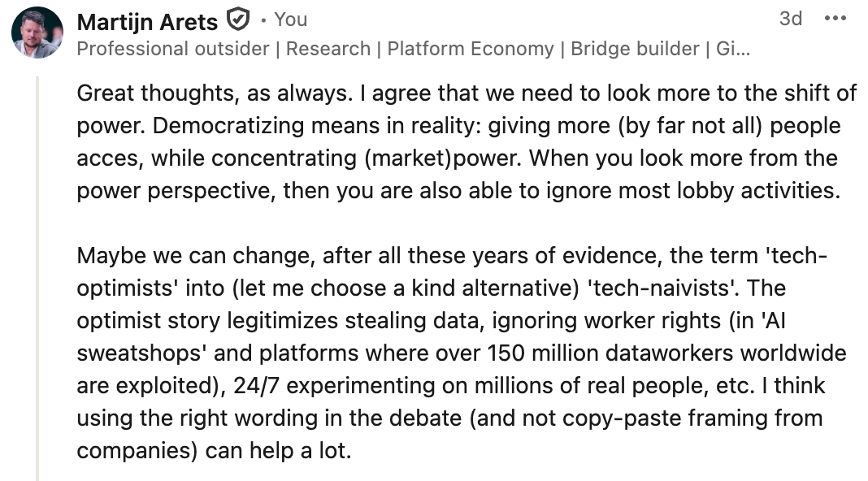Click the sentence starting Maybe we can change
This screenshot has height=481, width=868.
tap(452, 271)
